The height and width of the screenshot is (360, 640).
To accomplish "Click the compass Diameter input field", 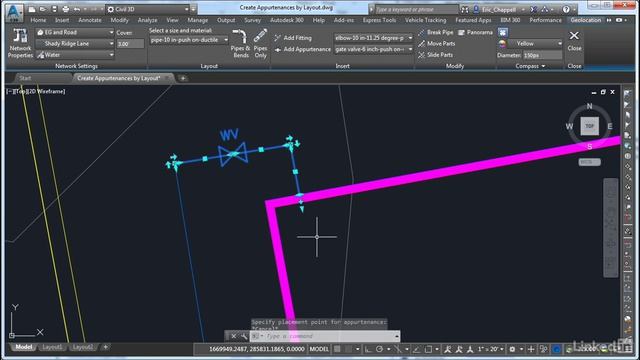I will (x=542, y=55).
